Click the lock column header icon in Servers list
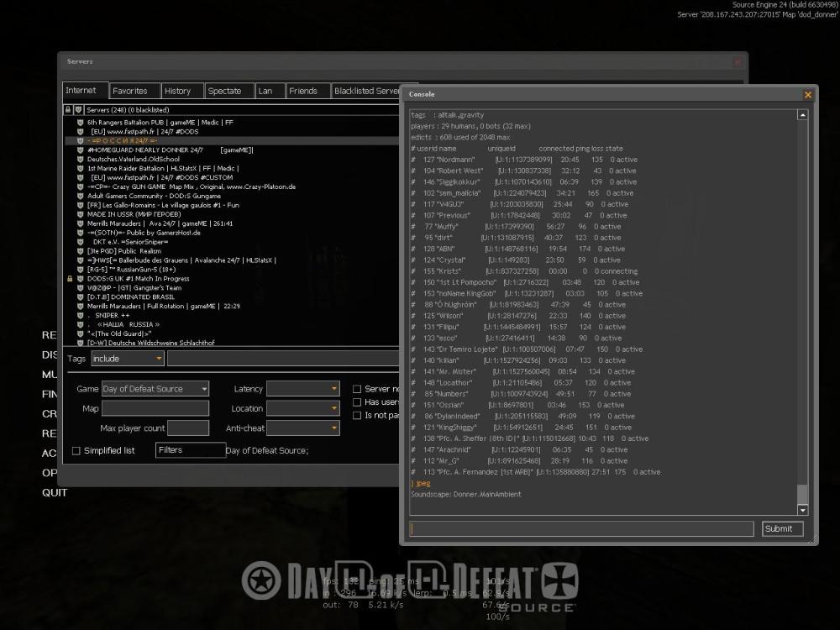 (68, 110)
